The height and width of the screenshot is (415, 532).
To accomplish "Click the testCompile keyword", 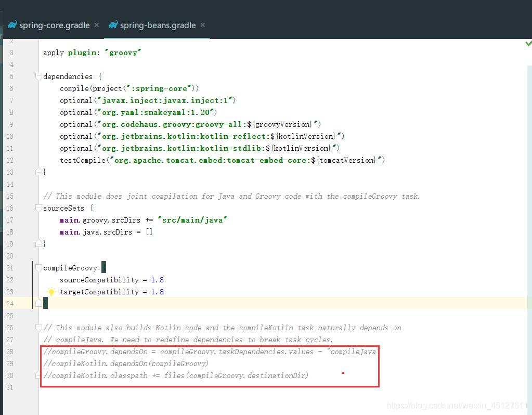I will pos(83,160).
